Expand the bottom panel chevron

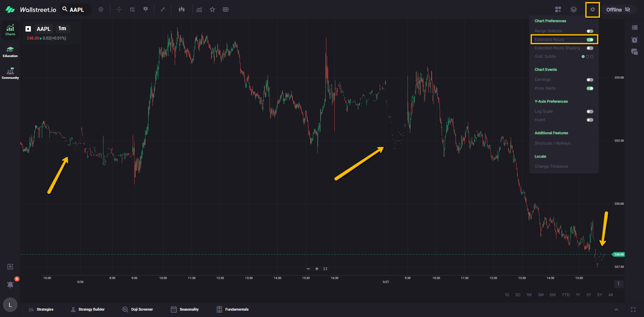coord(616,310)
